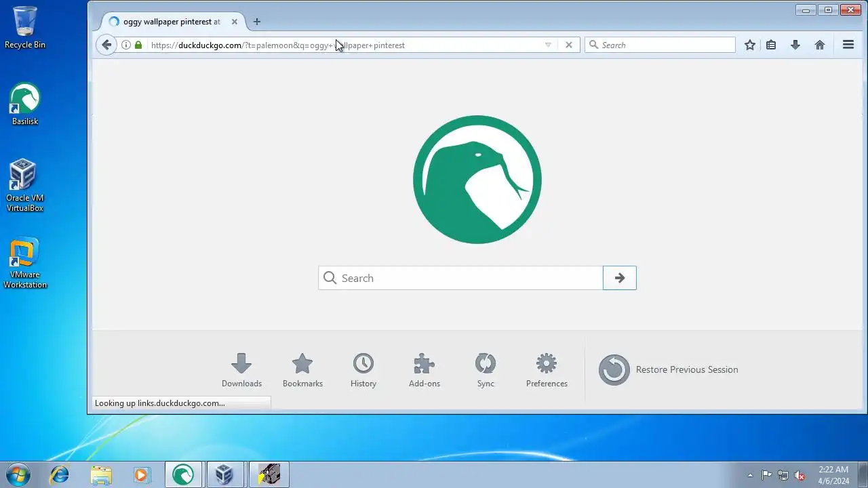The height and width of the screenshot is (488, 868).
Task: Select the Recycle Bin desktop icon
Action: coord(25,28)
